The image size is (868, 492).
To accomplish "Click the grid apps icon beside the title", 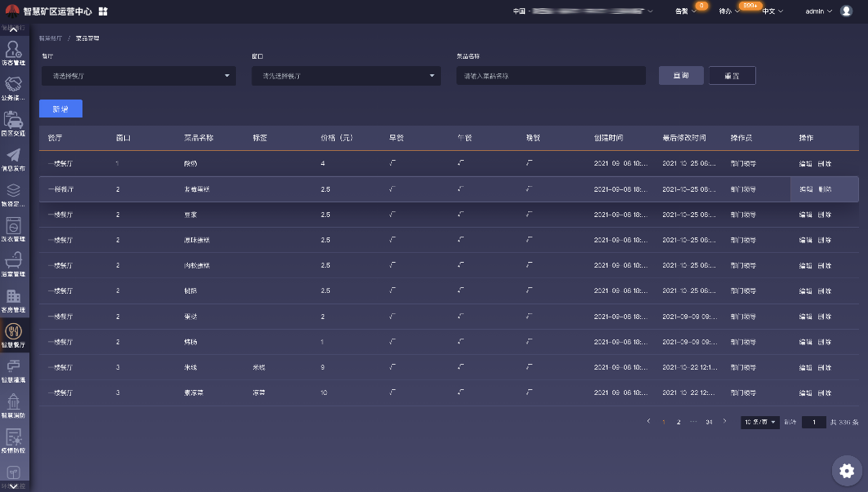I will [x=103, y=11].
